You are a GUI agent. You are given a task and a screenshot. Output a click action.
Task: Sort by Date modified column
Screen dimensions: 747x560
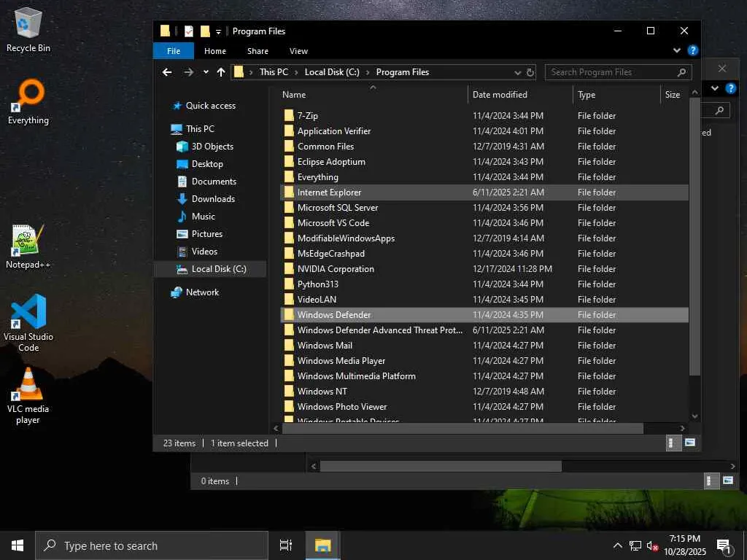520,94
